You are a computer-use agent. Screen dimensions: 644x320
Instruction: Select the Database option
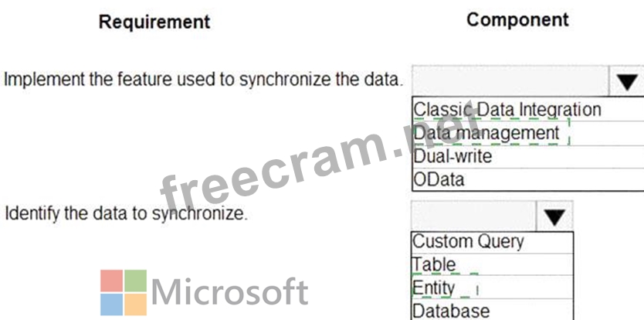[x=451, y=311]
